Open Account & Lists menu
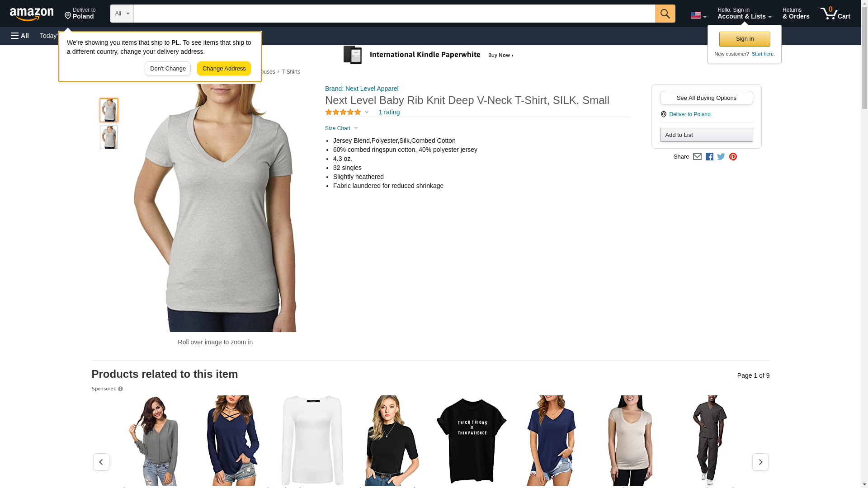 point(744,14)
